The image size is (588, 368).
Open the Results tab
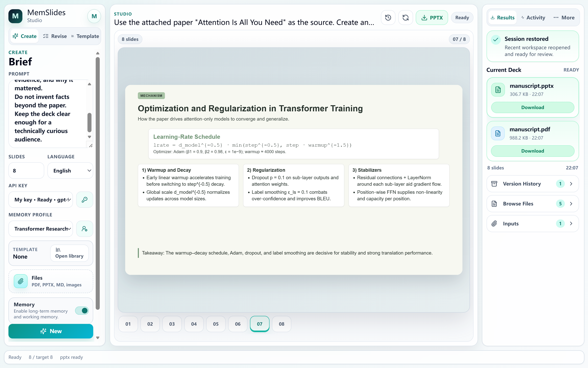tap(502, 17)
